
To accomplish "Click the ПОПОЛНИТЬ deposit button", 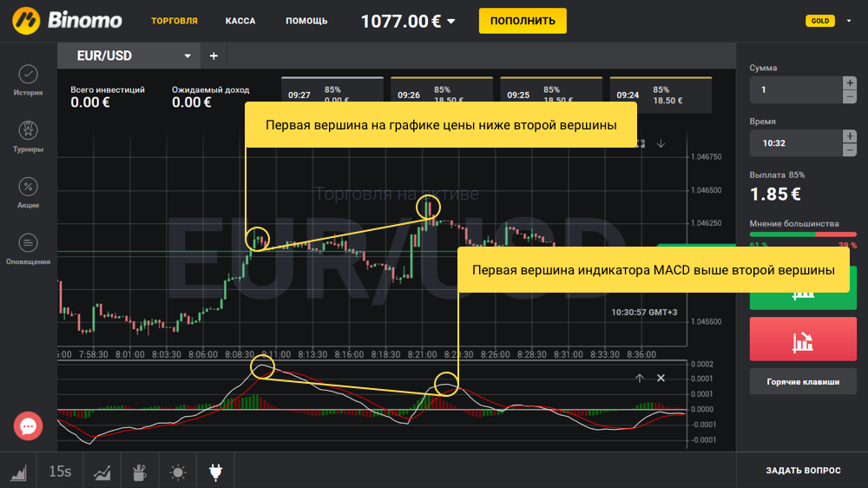I will [x=523, y=21].
